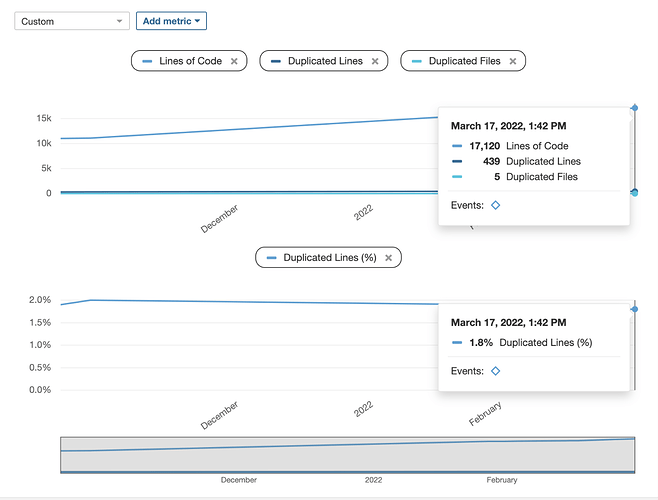Click the Events diamond in the lower tooltip
The image size is (658, 500).
click(x=496, y=371)
